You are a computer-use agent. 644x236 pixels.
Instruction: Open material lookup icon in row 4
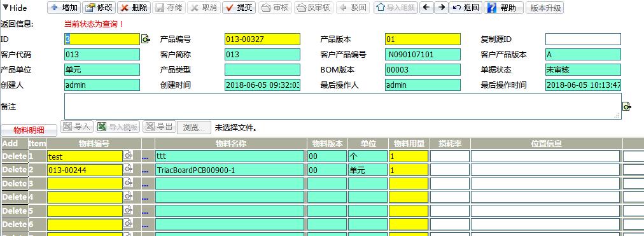click(128, 196)
